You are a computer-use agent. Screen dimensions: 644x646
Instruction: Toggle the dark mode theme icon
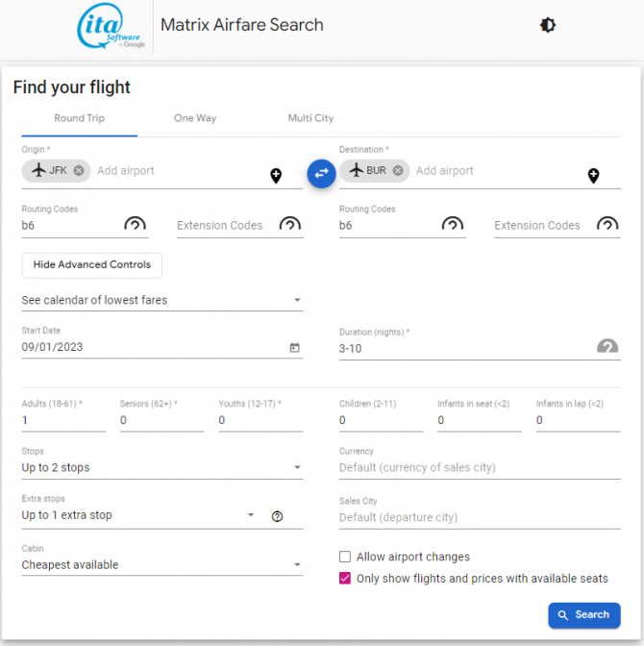(548, 26)
